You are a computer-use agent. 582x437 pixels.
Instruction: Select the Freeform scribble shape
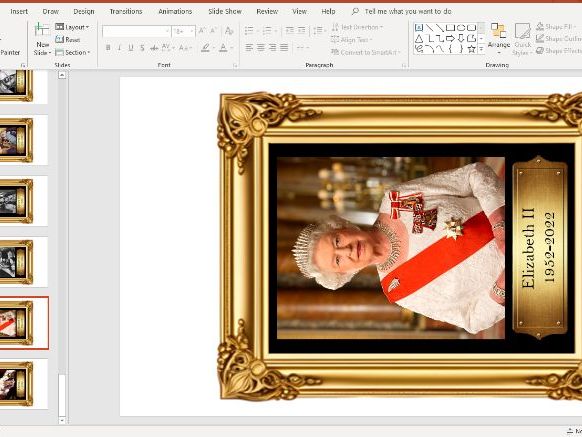419,49
